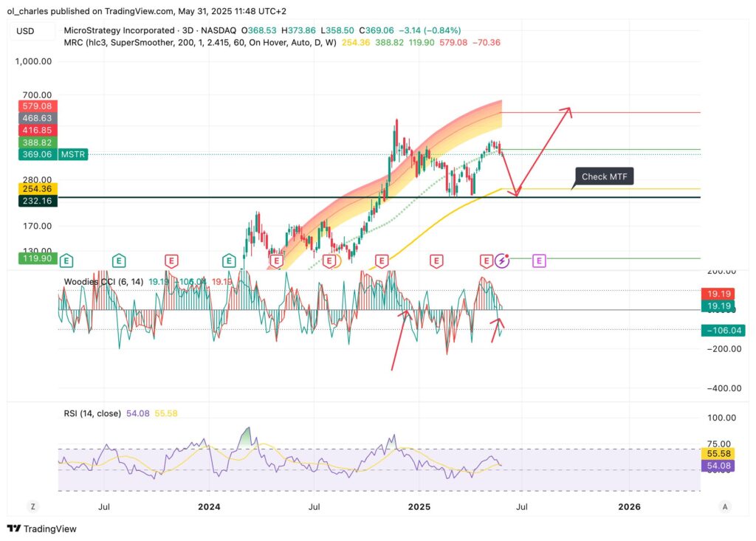Click the purple upcoming earnings E marker

coord(539,260)
